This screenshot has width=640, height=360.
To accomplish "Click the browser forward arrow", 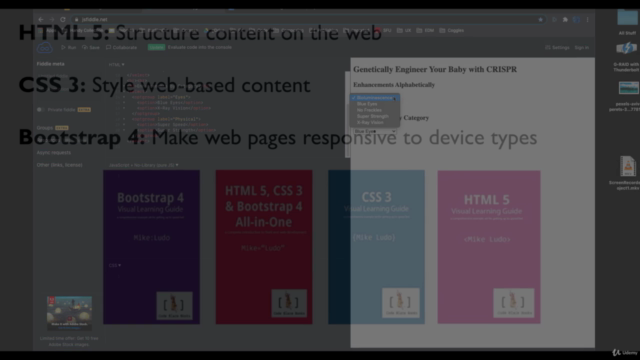I will click(52, 20).
